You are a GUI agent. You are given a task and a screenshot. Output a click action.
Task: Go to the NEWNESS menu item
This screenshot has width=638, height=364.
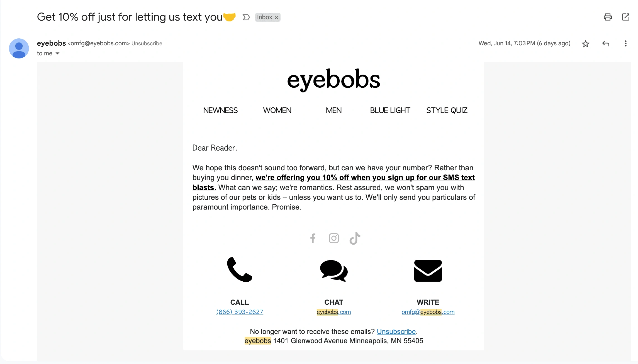click(x=220, y=110)
